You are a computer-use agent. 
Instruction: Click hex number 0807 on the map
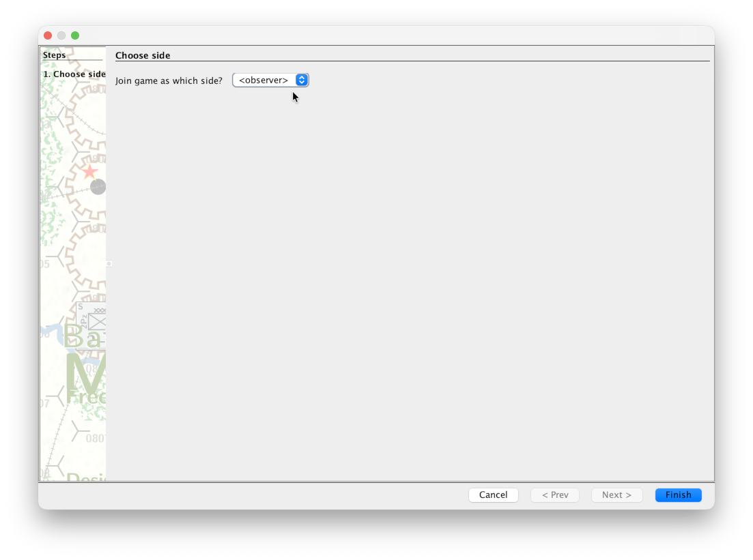click(x=96, y=438)
